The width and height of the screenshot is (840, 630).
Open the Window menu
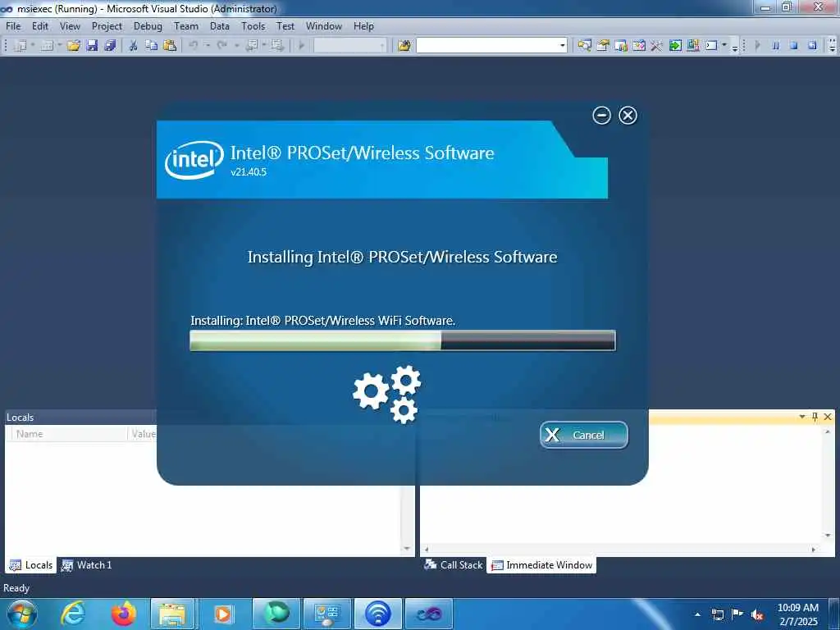coord(323,26)
